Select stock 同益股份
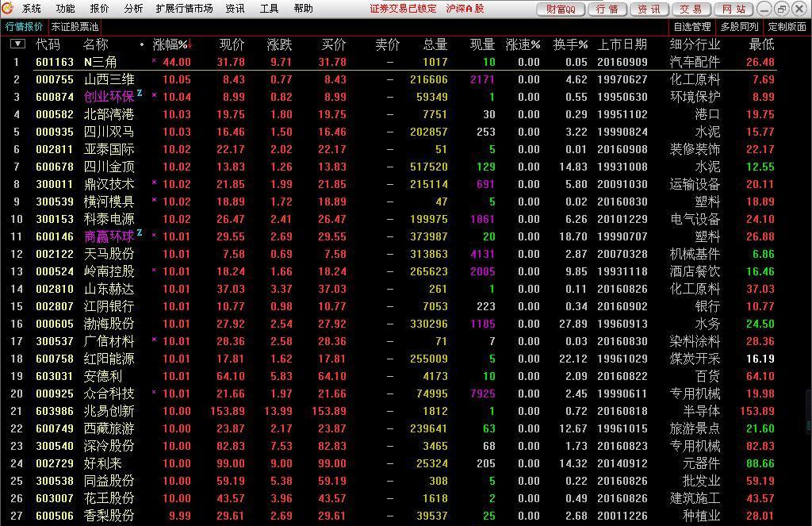 click(109, 481)
